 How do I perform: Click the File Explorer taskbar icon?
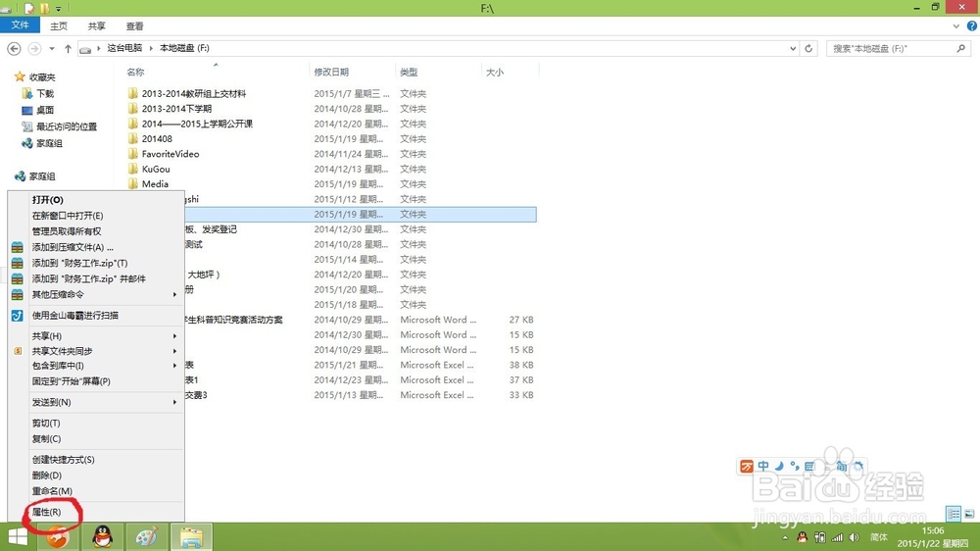[191, 537]
